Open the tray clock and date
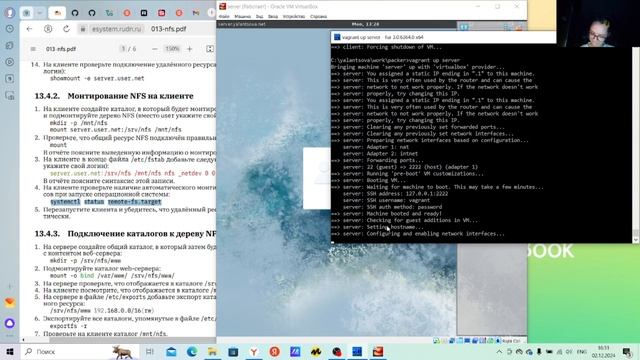 point(603,351)
